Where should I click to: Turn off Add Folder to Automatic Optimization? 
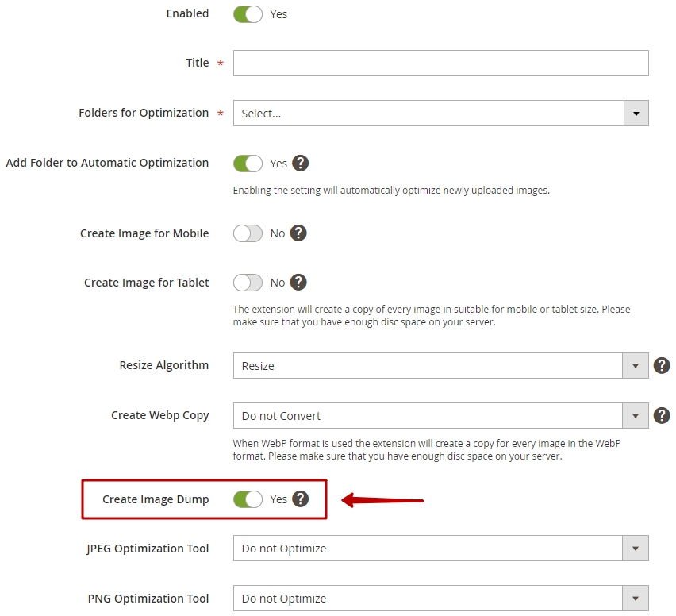click(248, 164)
